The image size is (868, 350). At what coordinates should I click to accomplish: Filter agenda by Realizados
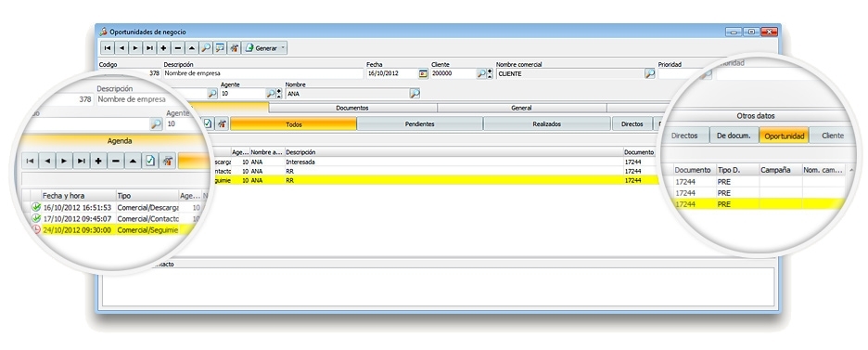point(546,124)
